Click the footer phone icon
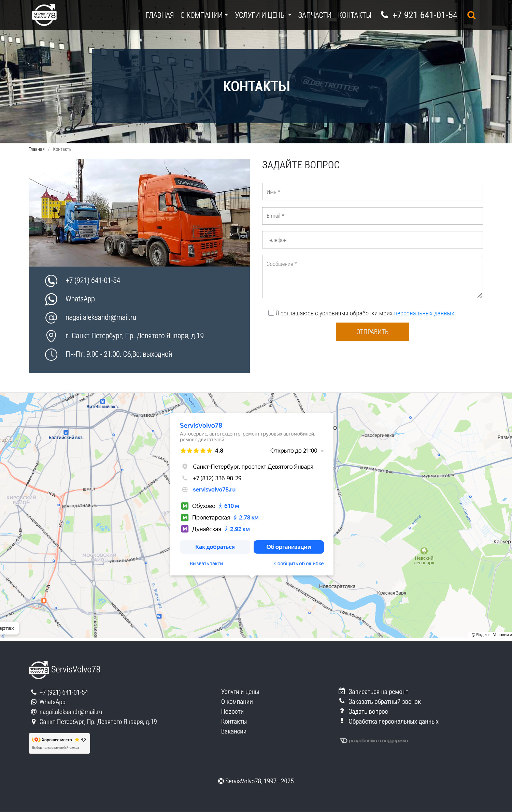512x812 pixels. (34, 692)
